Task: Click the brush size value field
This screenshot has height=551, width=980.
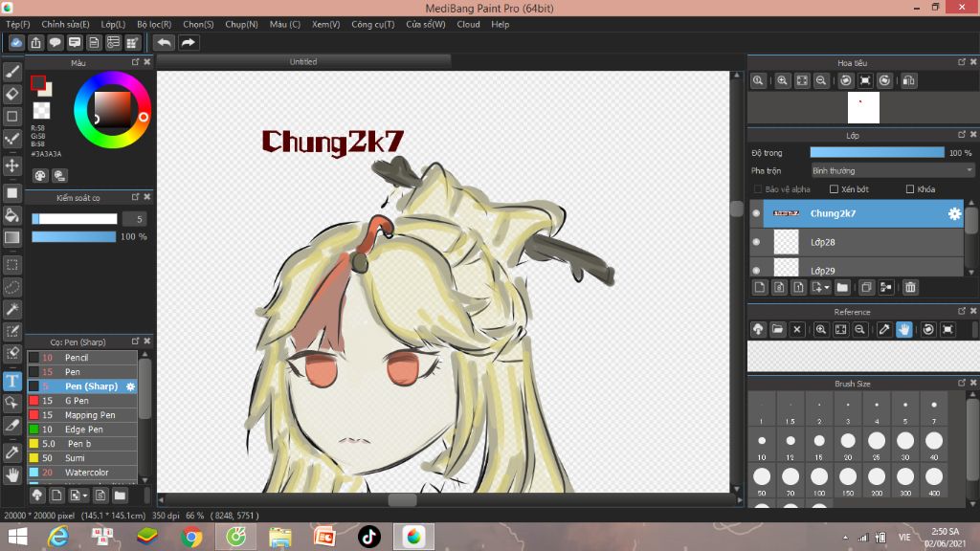Action: 134,219
